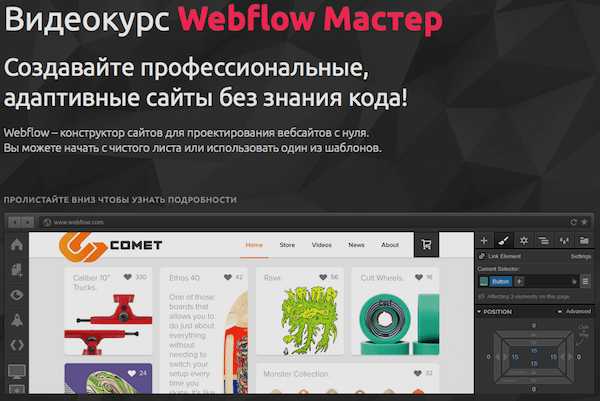
Task: Click the Ethos 40 card title
Action: [185, 278]
